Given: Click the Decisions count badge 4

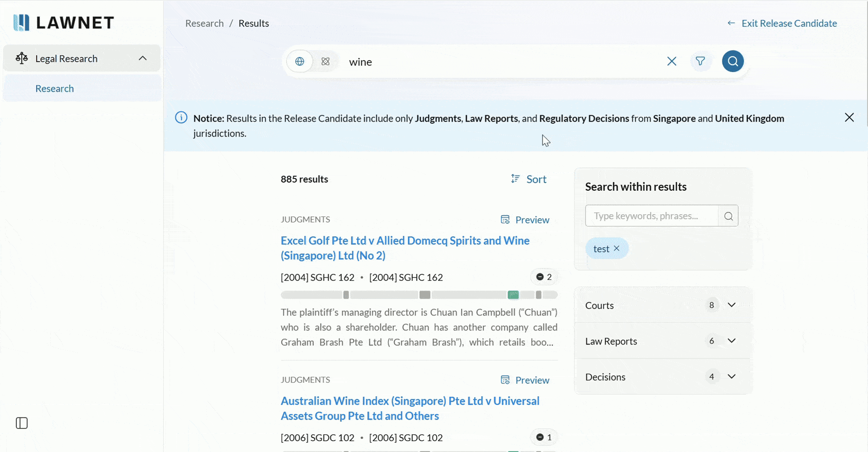Looking at the screenshot, I should pos(712,377).
